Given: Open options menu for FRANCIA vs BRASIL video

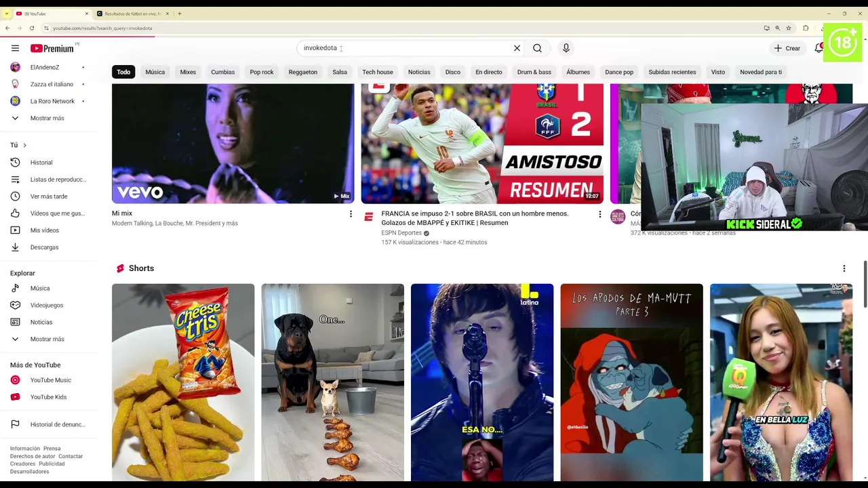Looking at the screenshot, I should point(599,214).
